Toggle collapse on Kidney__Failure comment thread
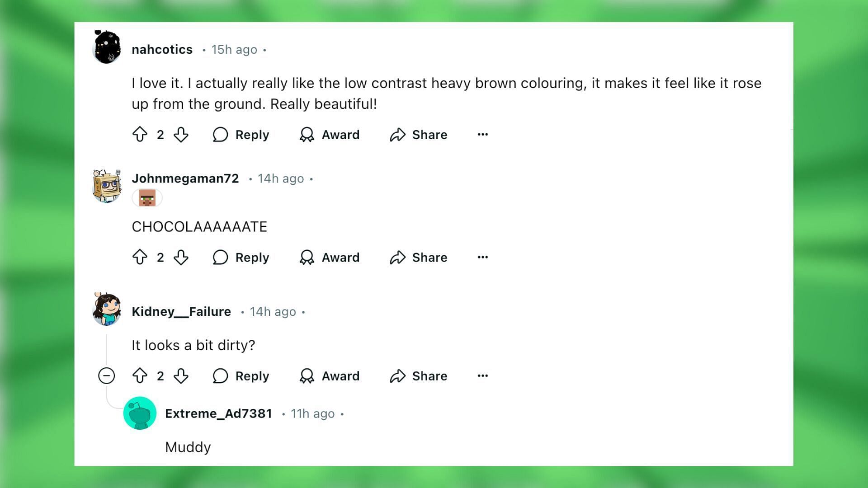 107,376
